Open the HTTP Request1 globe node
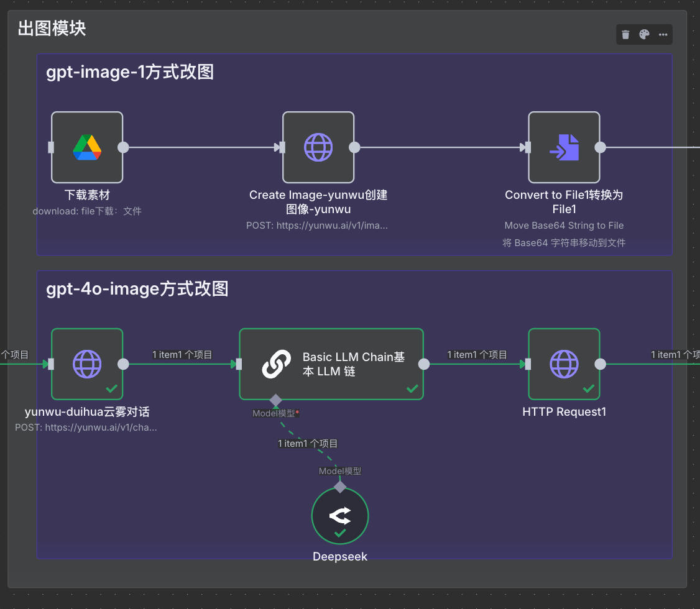This screenshot has width=700, height=609. click(564, 364)
